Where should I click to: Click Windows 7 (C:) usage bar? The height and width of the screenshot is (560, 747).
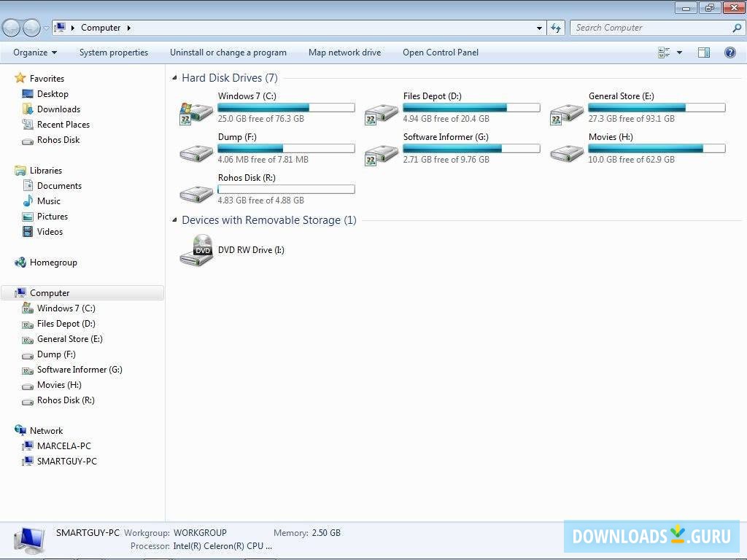286,108
